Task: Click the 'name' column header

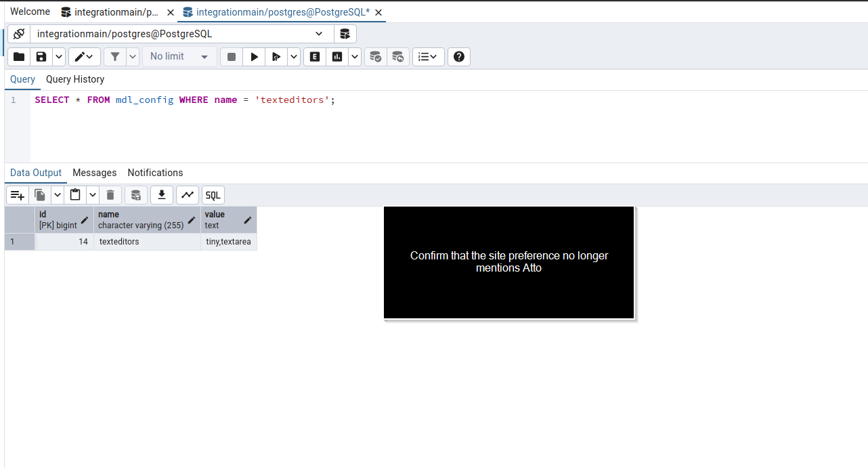Action: [147, 220]
